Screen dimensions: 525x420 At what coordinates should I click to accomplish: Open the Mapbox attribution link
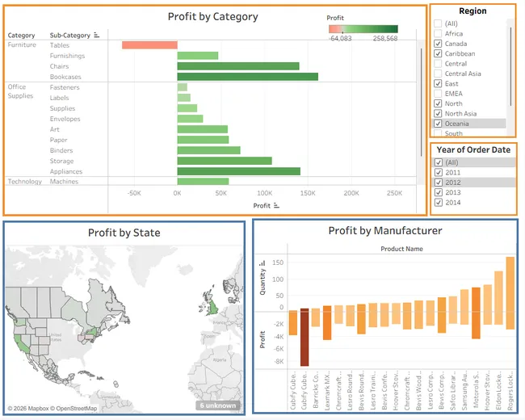tap(28, 408)
